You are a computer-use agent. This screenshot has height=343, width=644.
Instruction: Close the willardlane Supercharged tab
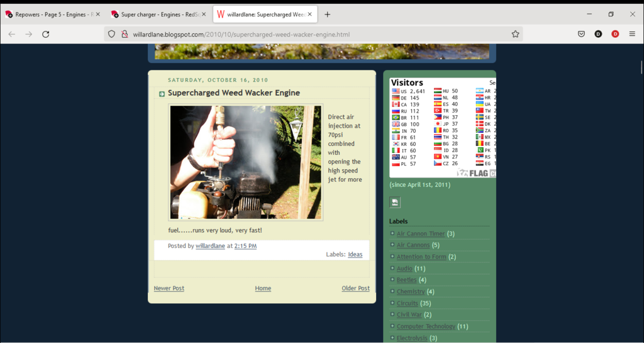(309, 14)
